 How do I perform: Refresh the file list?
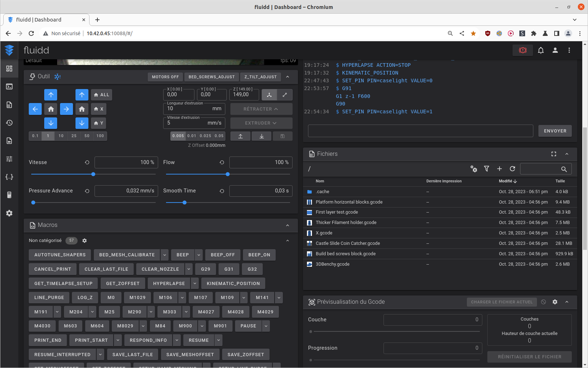(512, 169)
